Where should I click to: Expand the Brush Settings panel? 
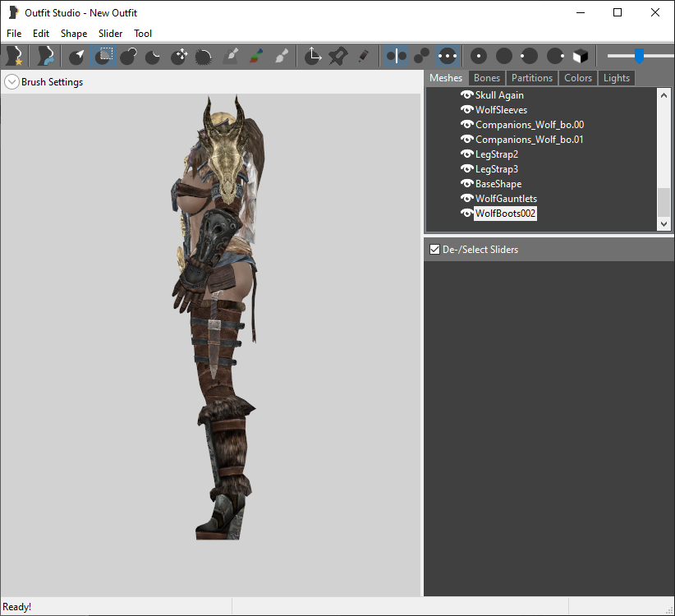(x=11, y=82)
